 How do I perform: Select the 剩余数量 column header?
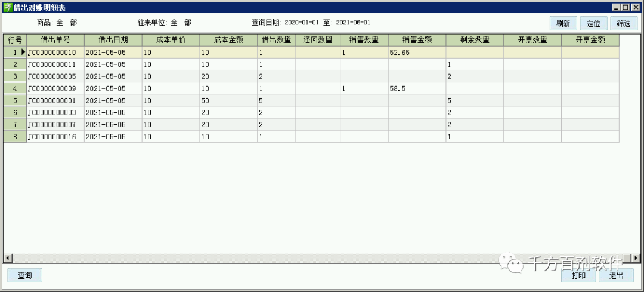(475, 40)
